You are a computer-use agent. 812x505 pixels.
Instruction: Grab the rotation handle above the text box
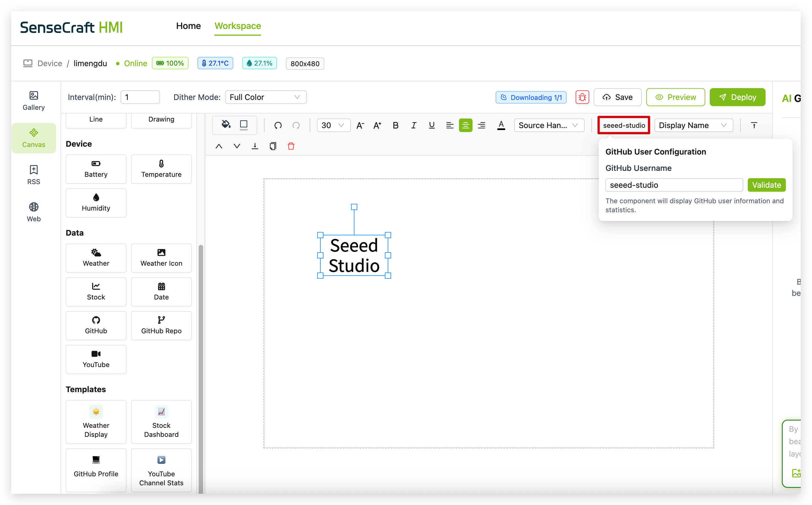coord(354,207)
